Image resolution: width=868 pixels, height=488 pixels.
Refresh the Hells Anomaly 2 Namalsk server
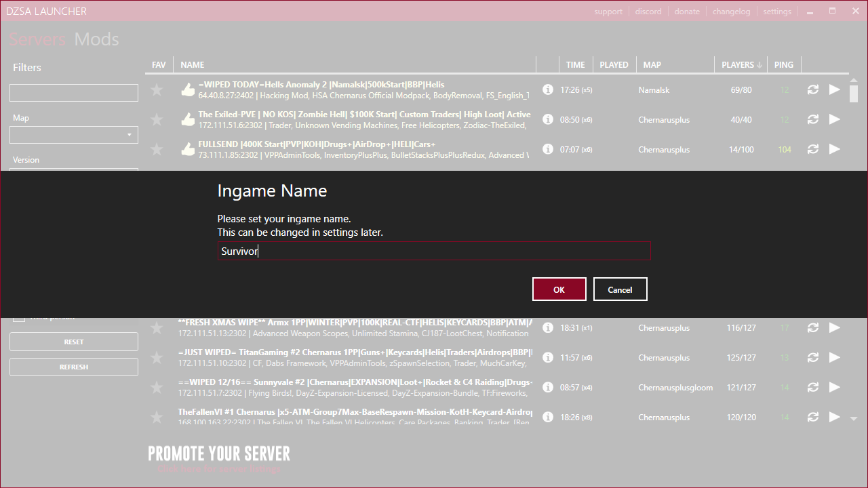coord(812,89)
